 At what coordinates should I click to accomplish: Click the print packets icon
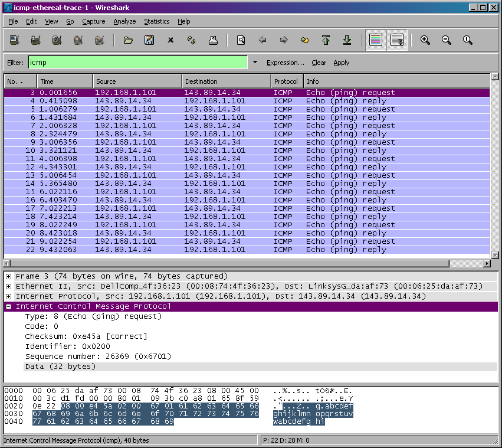[x=213, y=40]
